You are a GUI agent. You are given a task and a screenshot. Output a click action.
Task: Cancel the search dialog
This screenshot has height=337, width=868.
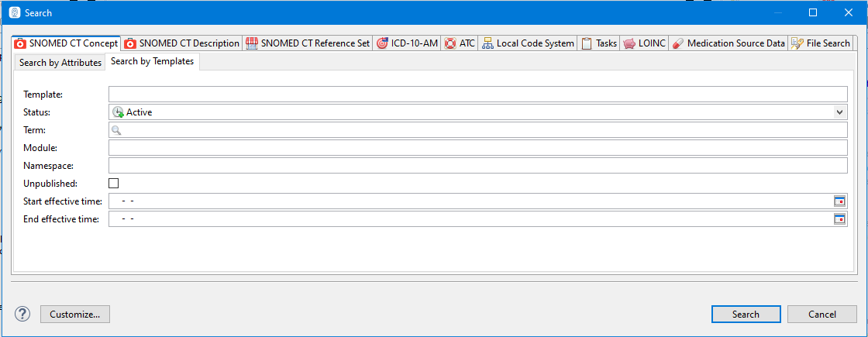click(822, 315)
